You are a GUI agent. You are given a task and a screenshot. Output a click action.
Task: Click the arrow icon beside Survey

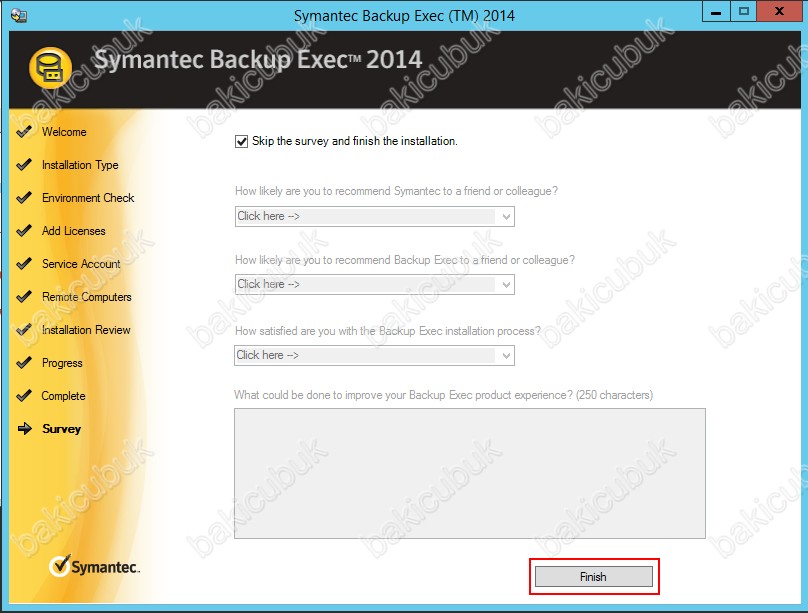click(x=25, y=429)
